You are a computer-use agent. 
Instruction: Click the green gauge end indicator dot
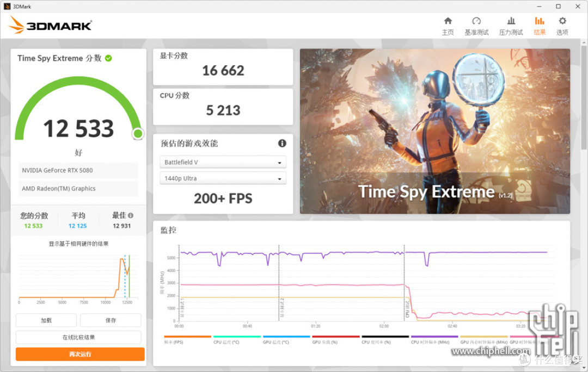pos(138,133)
